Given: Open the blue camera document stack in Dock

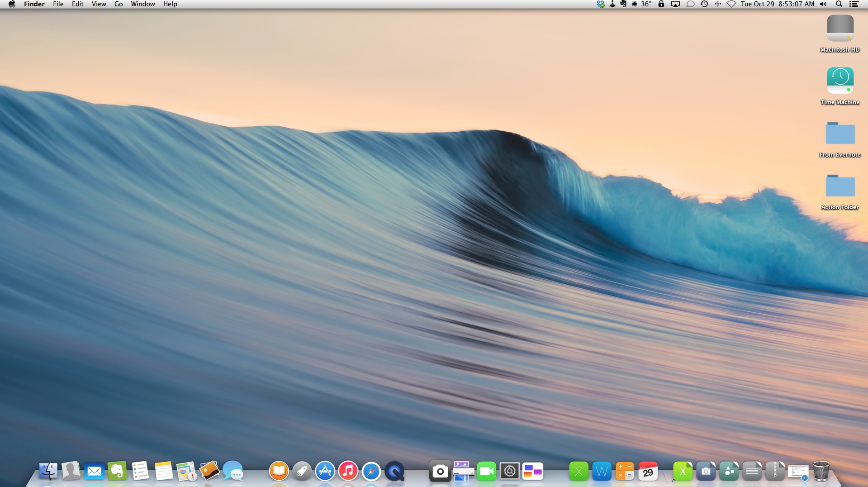Looking at the screenshot, I should [x=706, y=471].
